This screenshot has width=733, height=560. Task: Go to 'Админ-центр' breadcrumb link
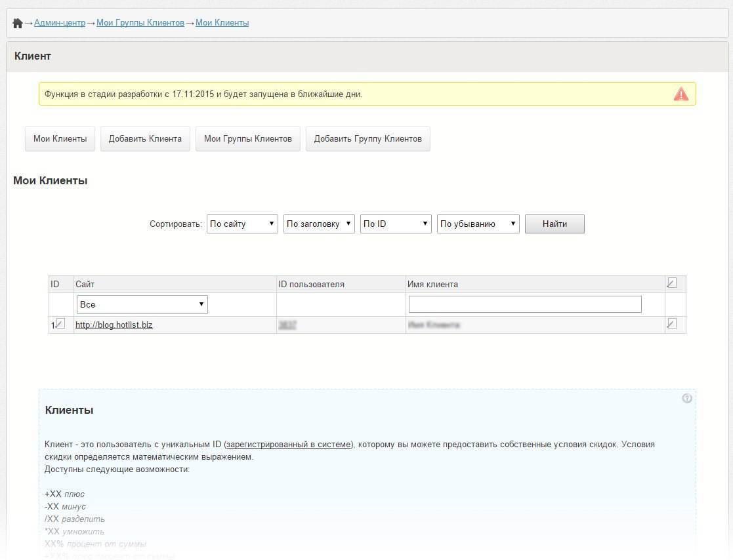click(x=60, y=23)
